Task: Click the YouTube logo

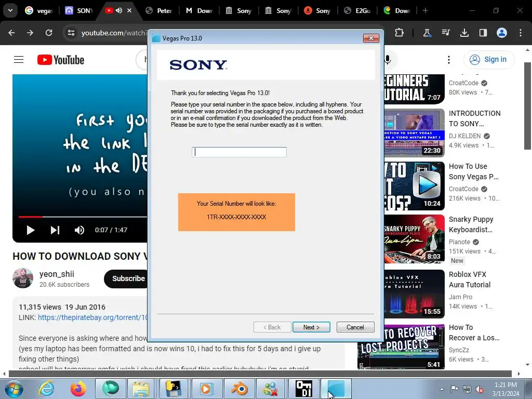Action: point(61,60)
